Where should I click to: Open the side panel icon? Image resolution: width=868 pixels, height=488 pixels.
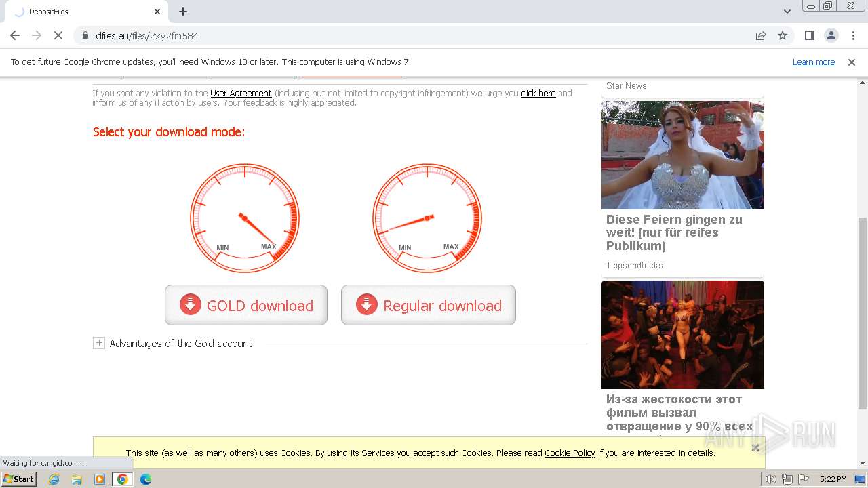point(809,35)
